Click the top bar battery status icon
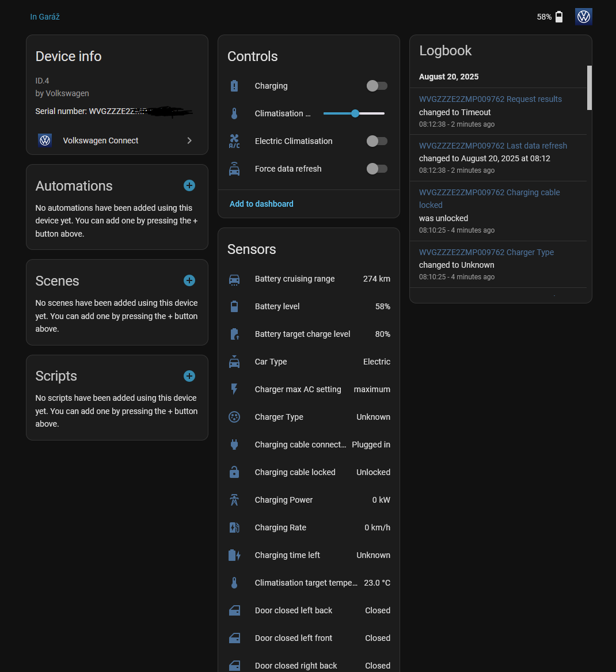616x672 pixels. (558, 17)
